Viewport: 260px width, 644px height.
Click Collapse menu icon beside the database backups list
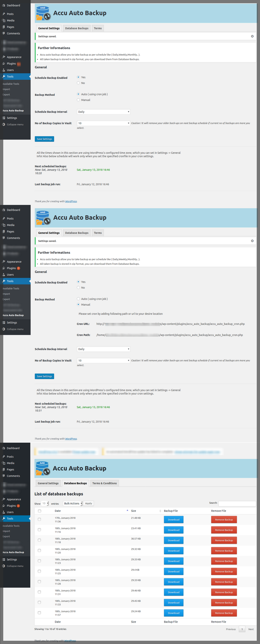click(x=4, y=566)
